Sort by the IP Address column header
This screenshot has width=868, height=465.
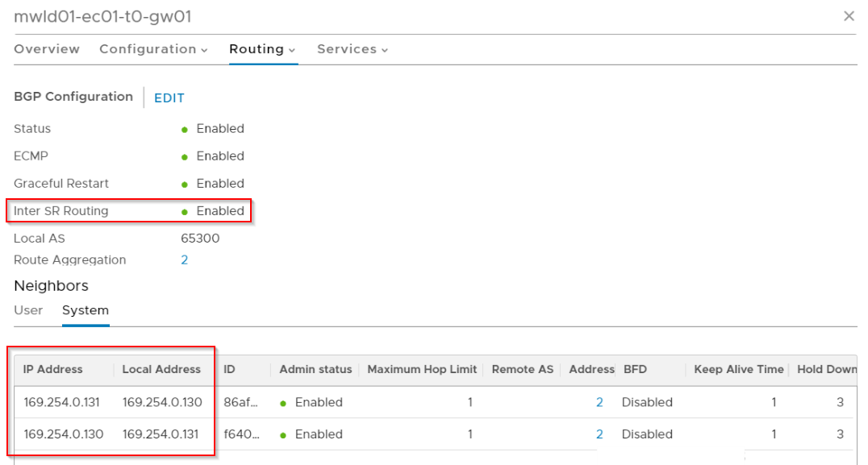coord(53,369)
